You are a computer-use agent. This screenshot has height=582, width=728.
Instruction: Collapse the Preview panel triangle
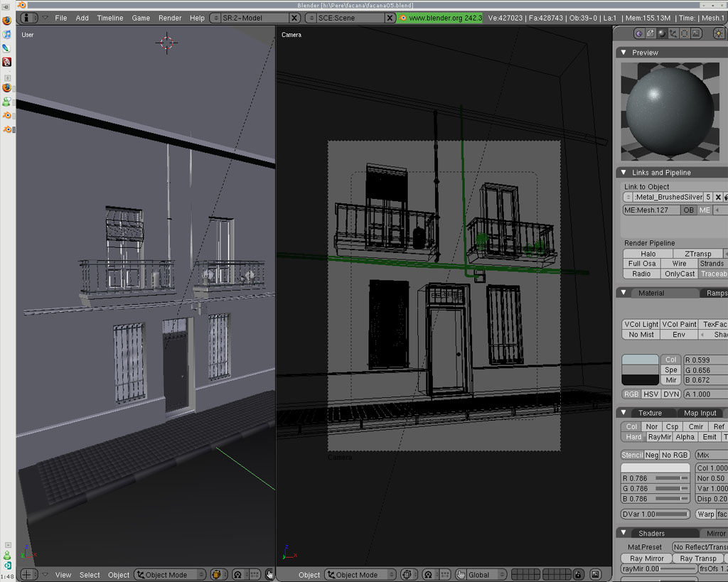coord(623,53)
